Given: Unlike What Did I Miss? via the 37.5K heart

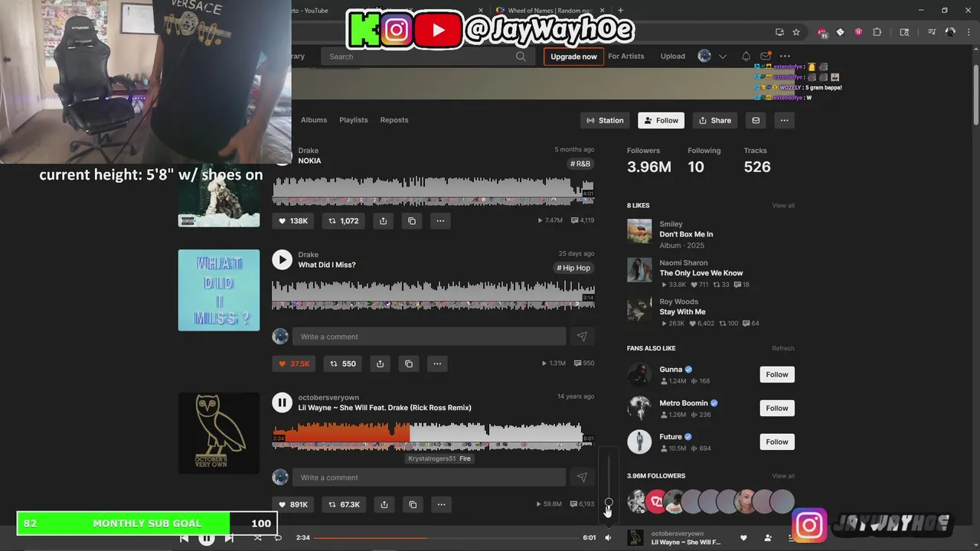Looking at the screenshot, I should 294,364.
